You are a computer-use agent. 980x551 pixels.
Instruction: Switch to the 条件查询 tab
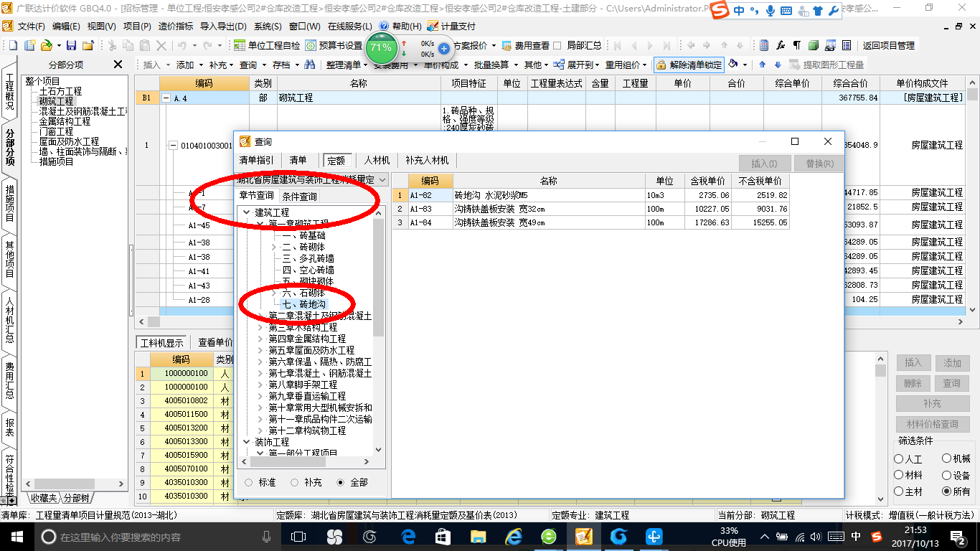299,196
